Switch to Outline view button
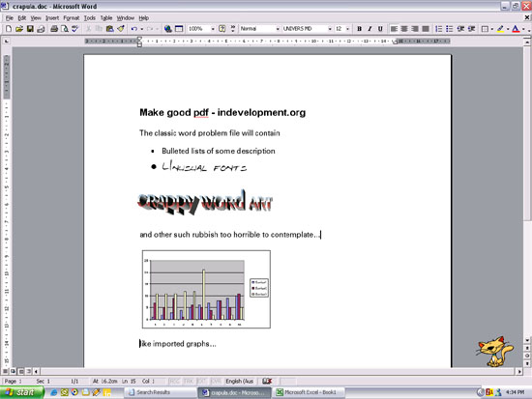This screenshot has width=532, height=399. pyautogui.click(x=29, y=371)
